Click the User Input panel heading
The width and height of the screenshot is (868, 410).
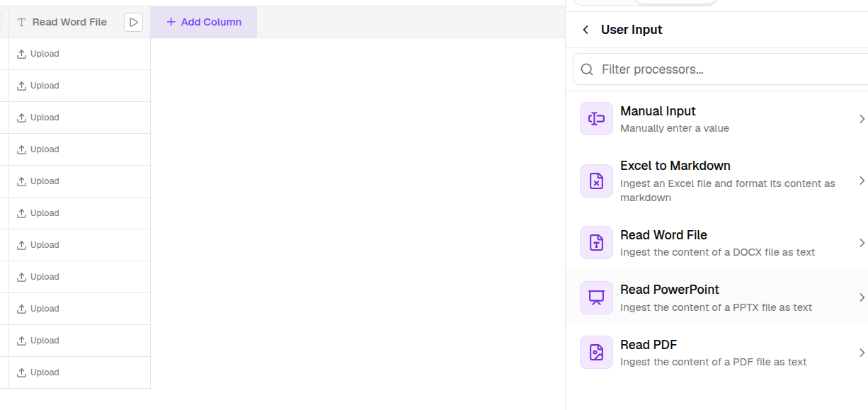(632, 30)
